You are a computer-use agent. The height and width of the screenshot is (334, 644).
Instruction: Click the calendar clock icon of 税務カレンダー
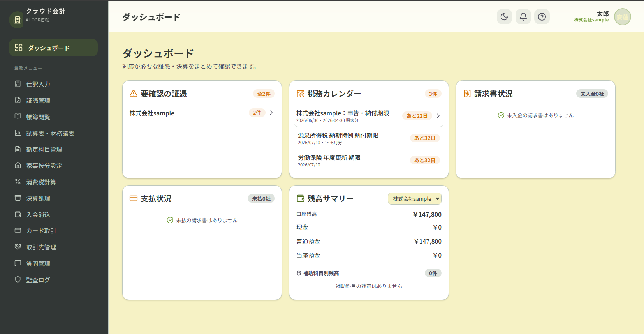[x=301, y=94]
